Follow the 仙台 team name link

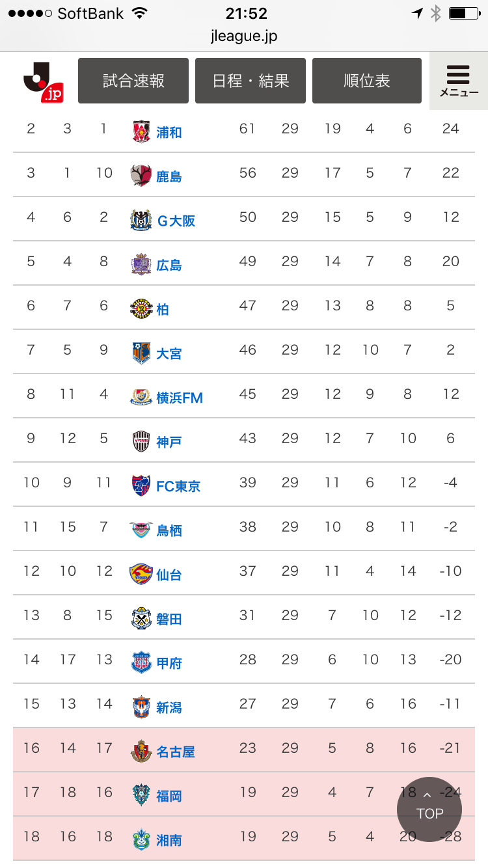pos(169,575)
